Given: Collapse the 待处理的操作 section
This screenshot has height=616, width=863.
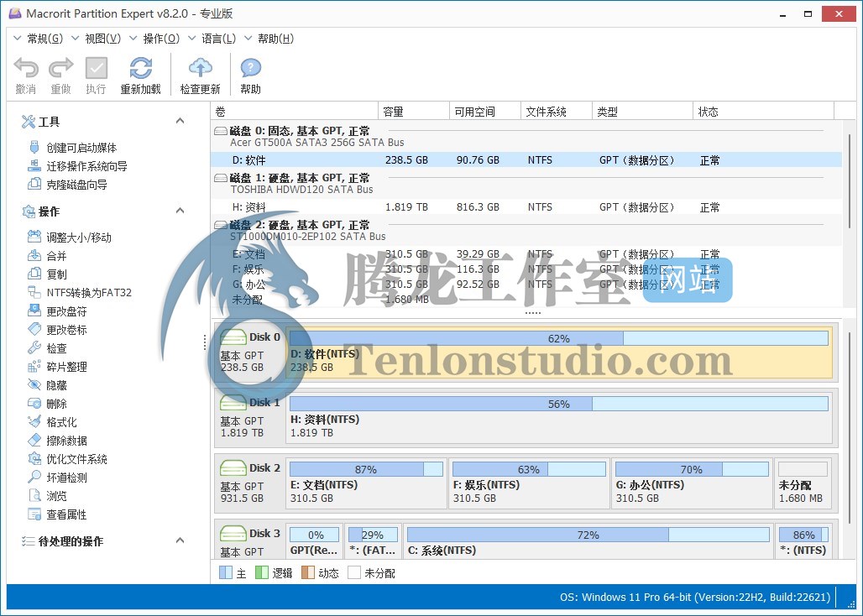Looking at the screenshot, I should click(x=180, y=541).
